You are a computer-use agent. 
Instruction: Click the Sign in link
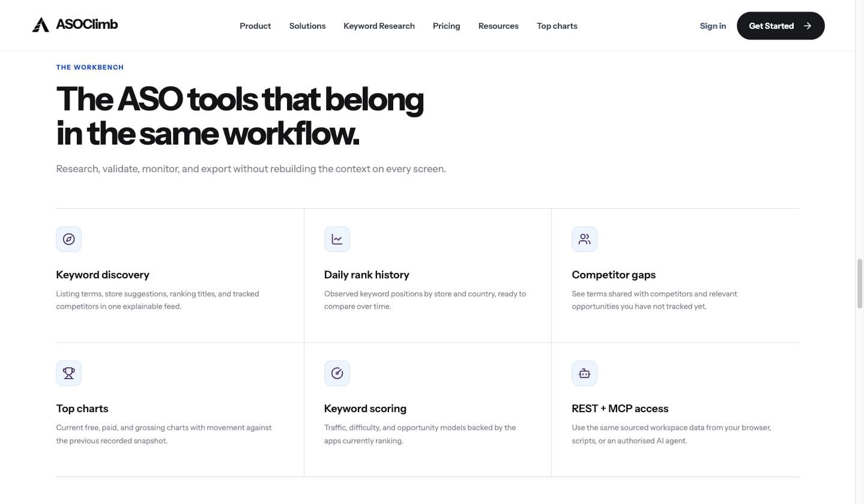(713, 26)
